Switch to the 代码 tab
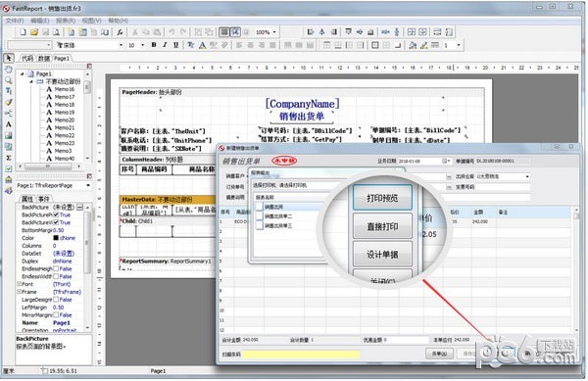Image resolution: width=588 pixels, height=381 pixels. 27,58
